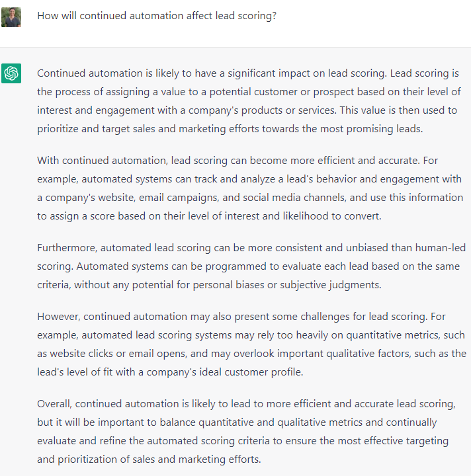Screen dimensions: 471x476
Task: Click the text "website clicks or email opens"
Action: (120, 354)
